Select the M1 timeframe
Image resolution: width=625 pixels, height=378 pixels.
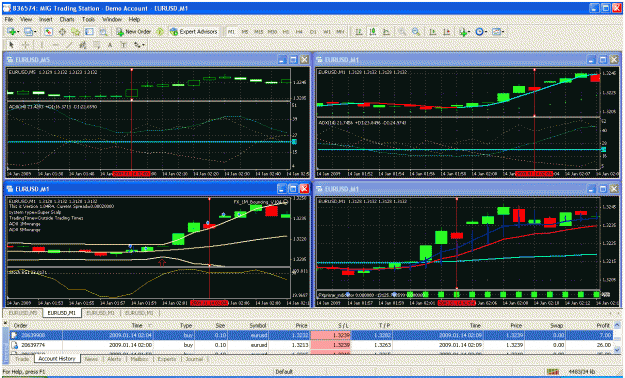click(x=231, y=32)
